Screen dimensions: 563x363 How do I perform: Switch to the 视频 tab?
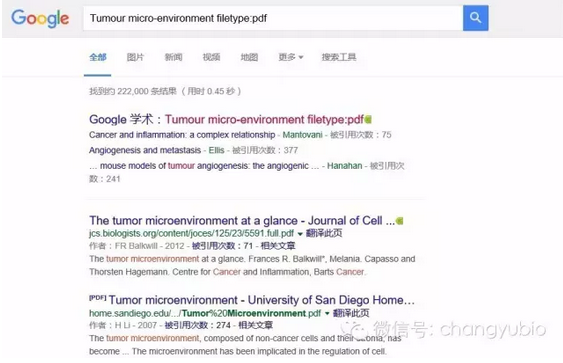point(211,57)
